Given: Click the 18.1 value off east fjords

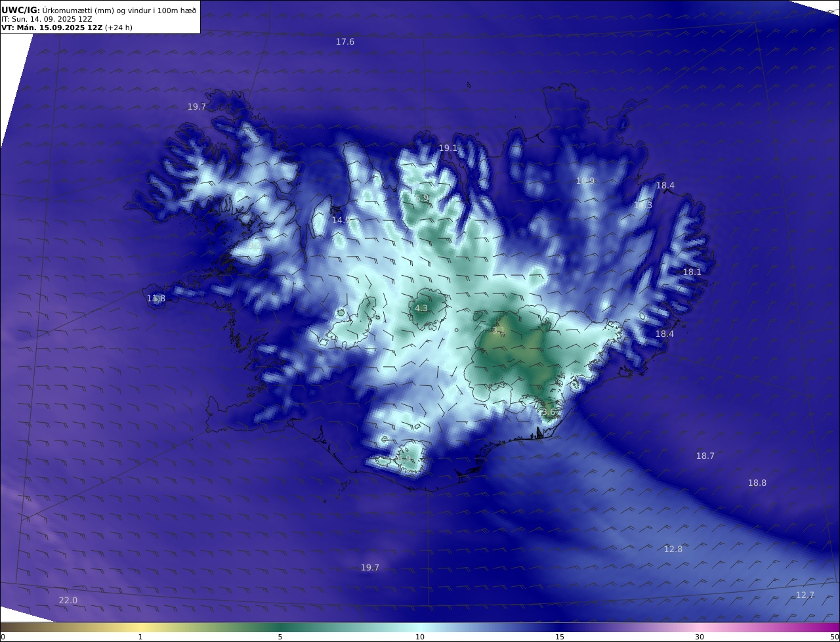Looking at the screenshot, I should tap(692, 272).
